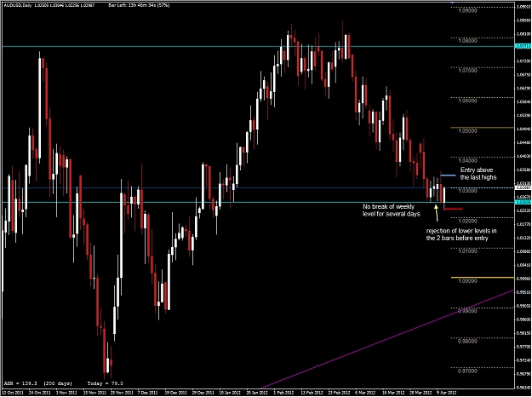Screen dimensions: 532x397
Task: Click the cyan lower price tag on axis
Action: 523,202
